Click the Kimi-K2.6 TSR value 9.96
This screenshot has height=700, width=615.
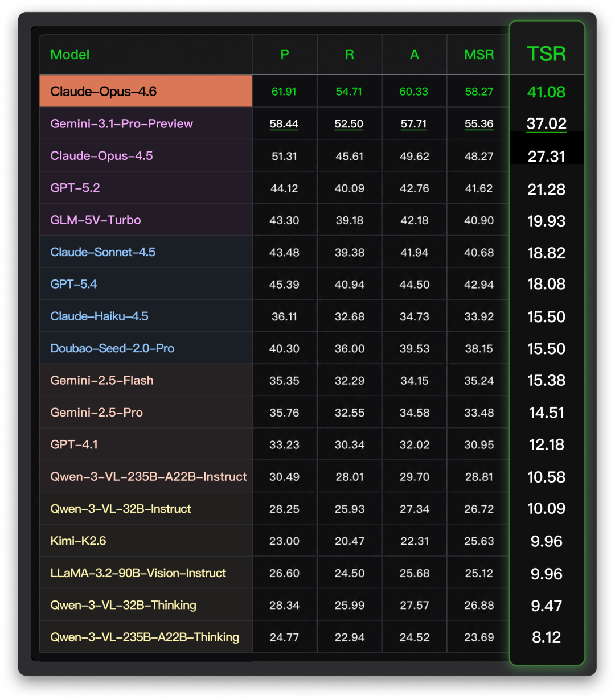[547, 541]
